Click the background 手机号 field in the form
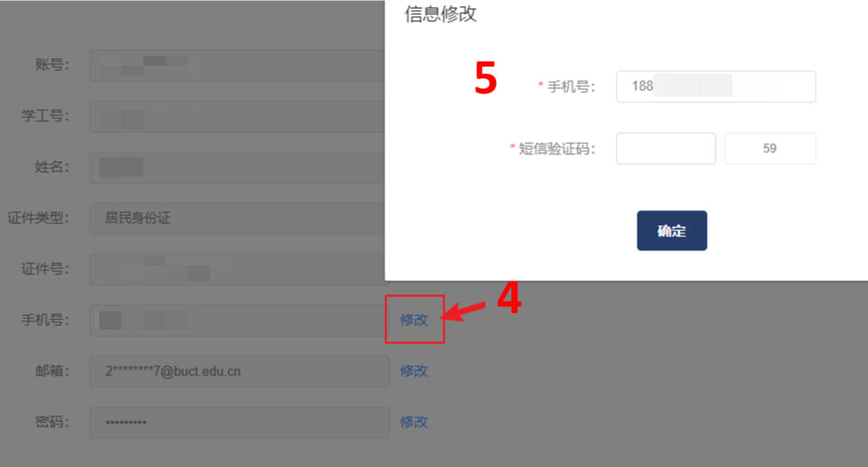868x467 pixels. point(237,321)
